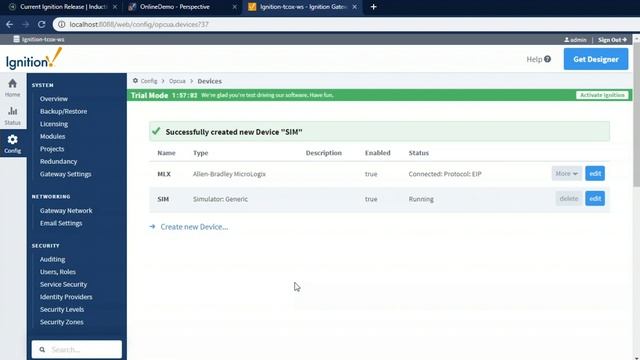
Task: Open Gateway Network page
Action: pos(66,211)
